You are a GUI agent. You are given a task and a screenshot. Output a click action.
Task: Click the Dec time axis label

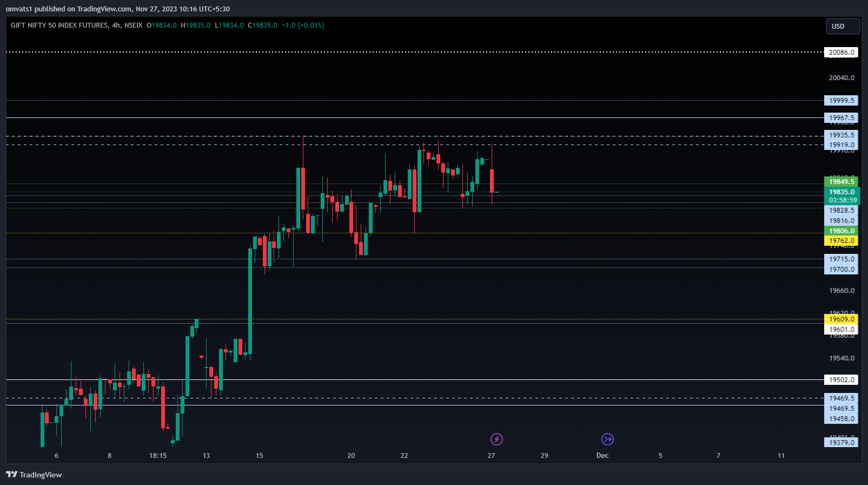click(x=602, y=455)
